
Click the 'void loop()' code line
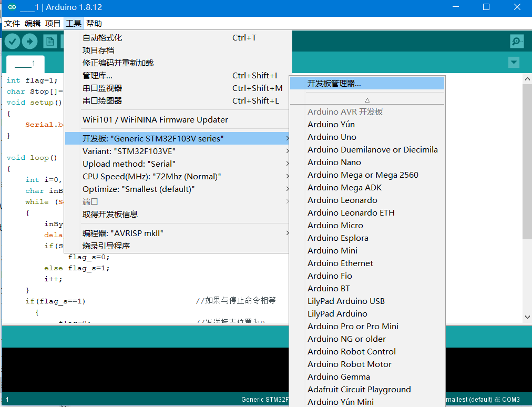tap(32, 158)
